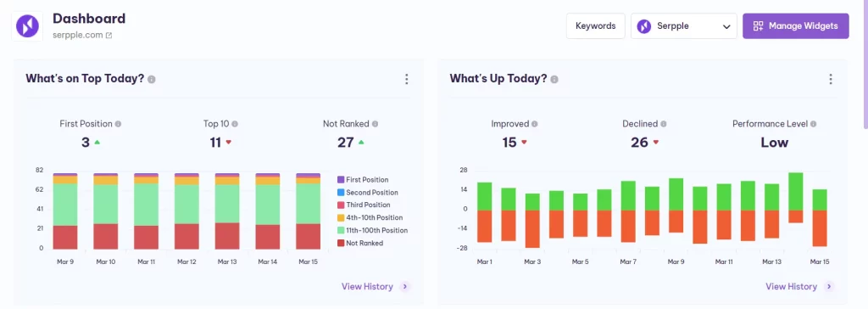Click the Mar 3 orange declined bar
The height and width of the screenshot is (309, 868).
pyautogui.click(x=532, y=229)
